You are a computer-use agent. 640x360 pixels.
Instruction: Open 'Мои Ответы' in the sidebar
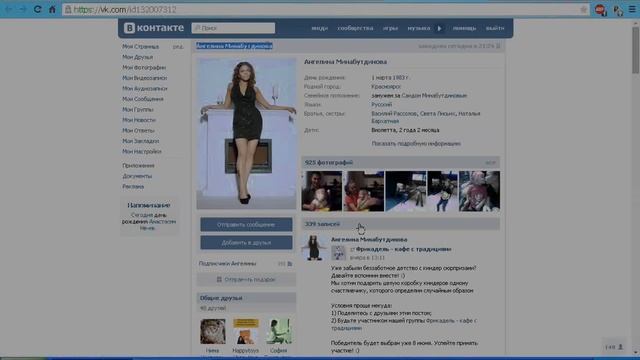click(x=138, y=131)
